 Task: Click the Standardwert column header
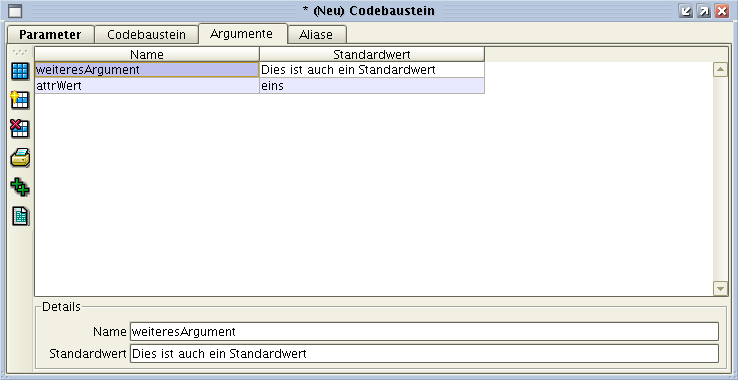click(372, 55)
